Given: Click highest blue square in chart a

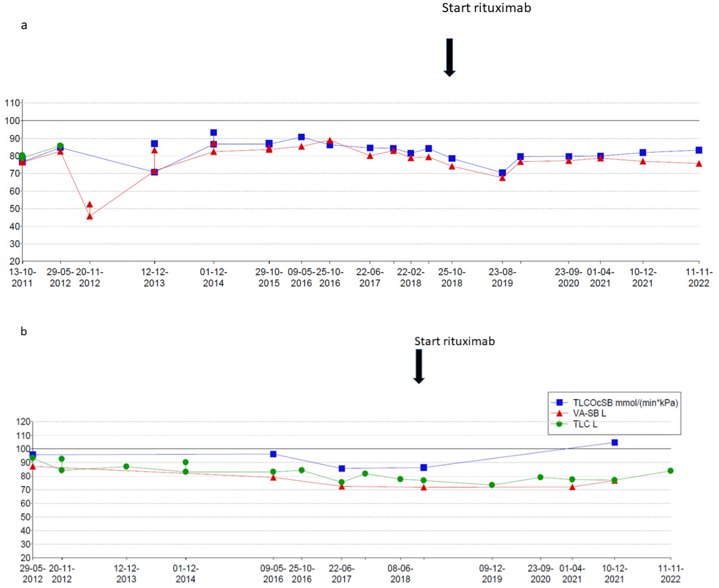Looking at the screenshot, I should pyautogui.click(x=214, y=132).
